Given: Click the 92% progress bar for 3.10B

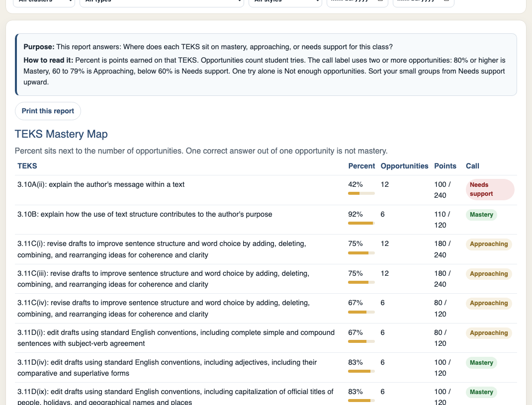Looking at the screenshot, I should click(x=361, y=223).
